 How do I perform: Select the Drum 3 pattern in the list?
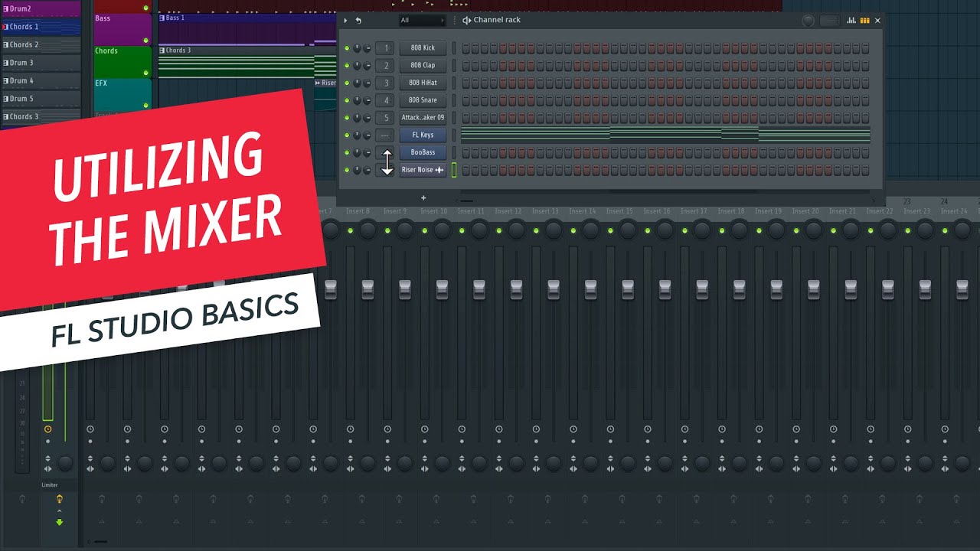click(x=41, y=63)
